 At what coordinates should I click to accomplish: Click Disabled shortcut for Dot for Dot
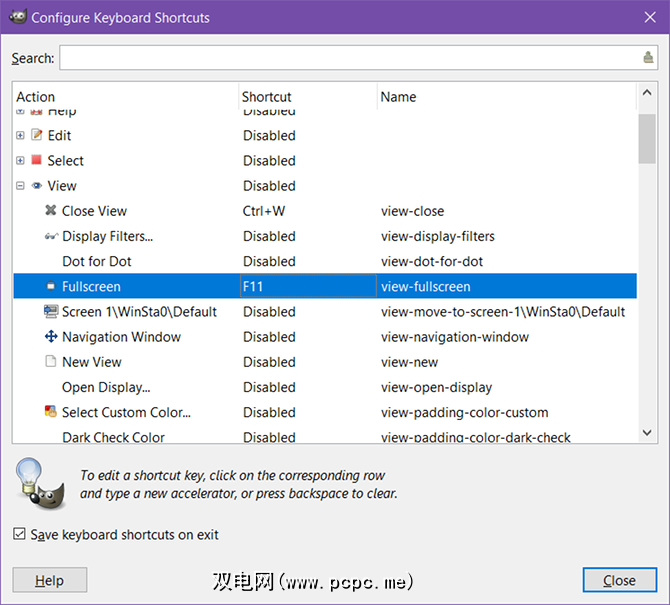pos(269,261)
